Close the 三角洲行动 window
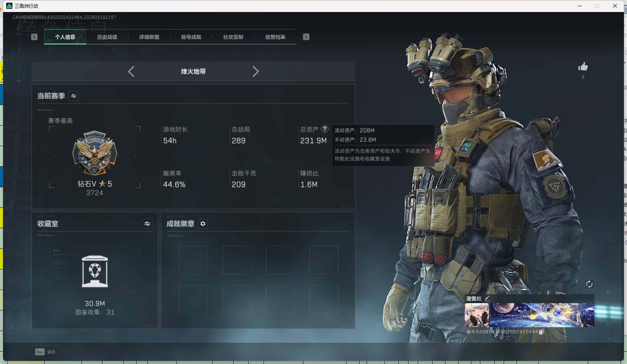 coord(615,6)
